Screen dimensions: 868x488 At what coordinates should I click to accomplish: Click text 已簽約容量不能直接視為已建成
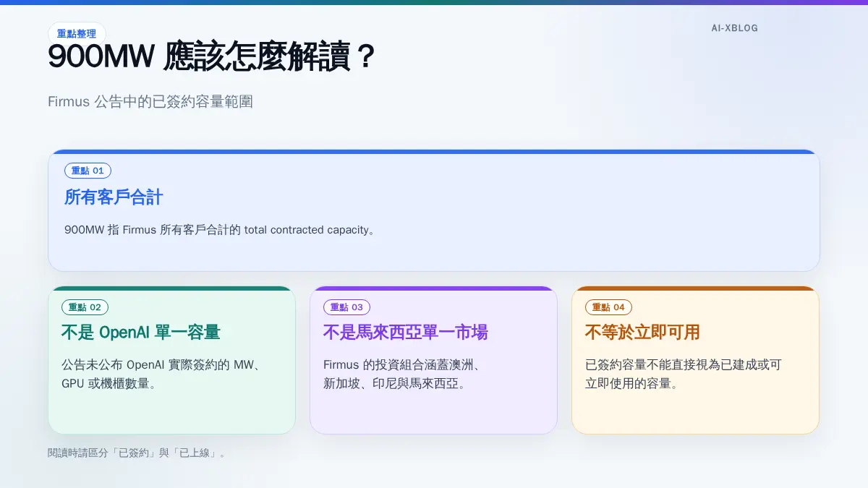pyautogui.click(x=684, y=374)
